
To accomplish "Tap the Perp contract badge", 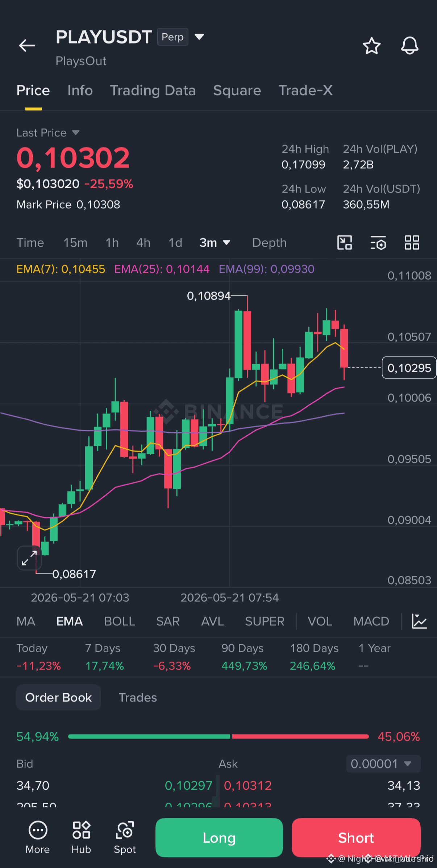I will point(173,37).
